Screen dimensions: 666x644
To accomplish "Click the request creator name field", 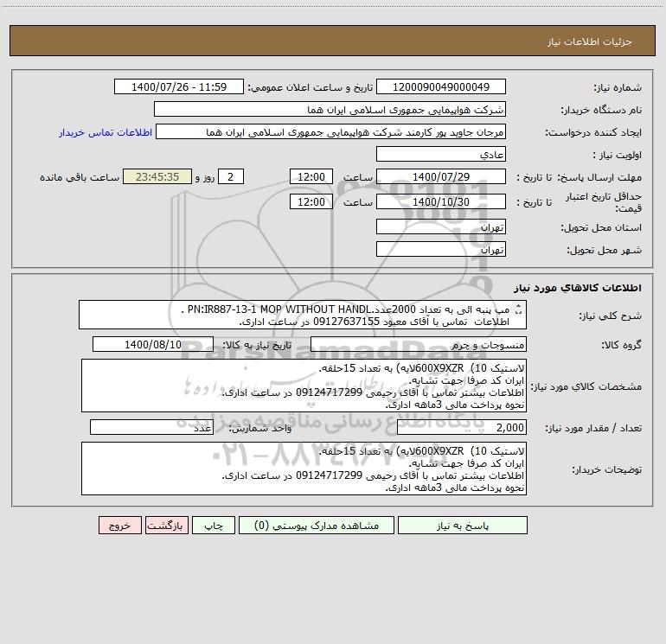I will point(331,131).
